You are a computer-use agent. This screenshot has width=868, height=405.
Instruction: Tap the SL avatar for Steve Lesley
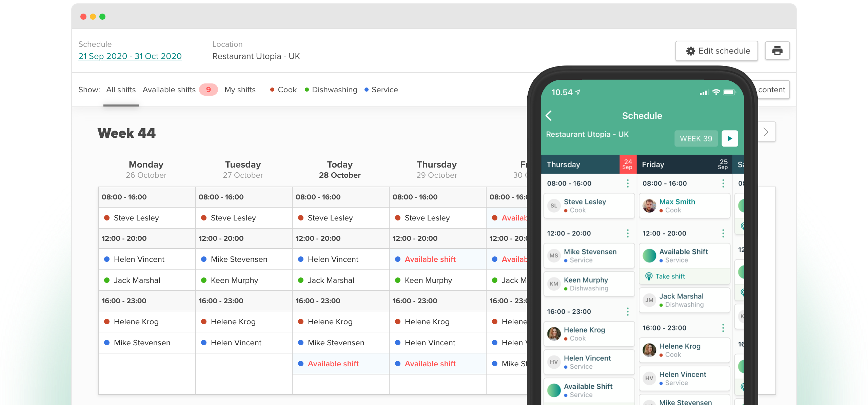(554, 206)
